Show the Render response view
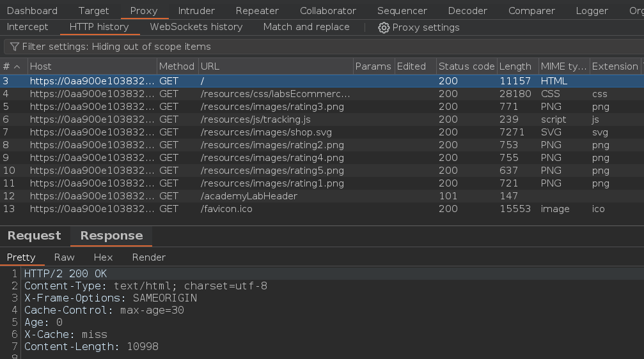The image size is (644, 359). pos(148,257)
